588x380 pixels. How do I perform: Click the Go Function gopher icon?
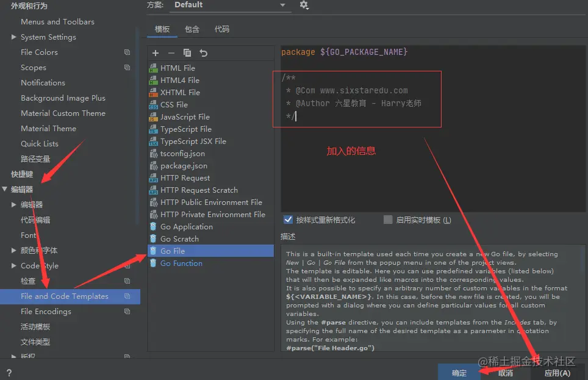(153, 263)
